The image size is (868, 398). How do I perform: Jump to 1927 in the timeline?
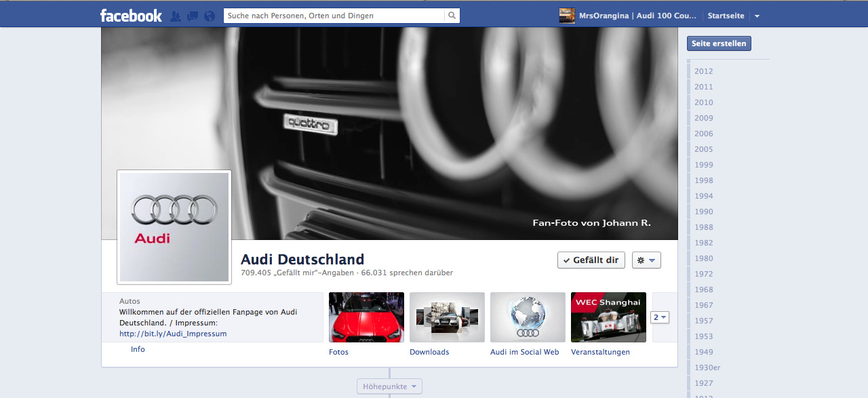[x=703, y=383]
